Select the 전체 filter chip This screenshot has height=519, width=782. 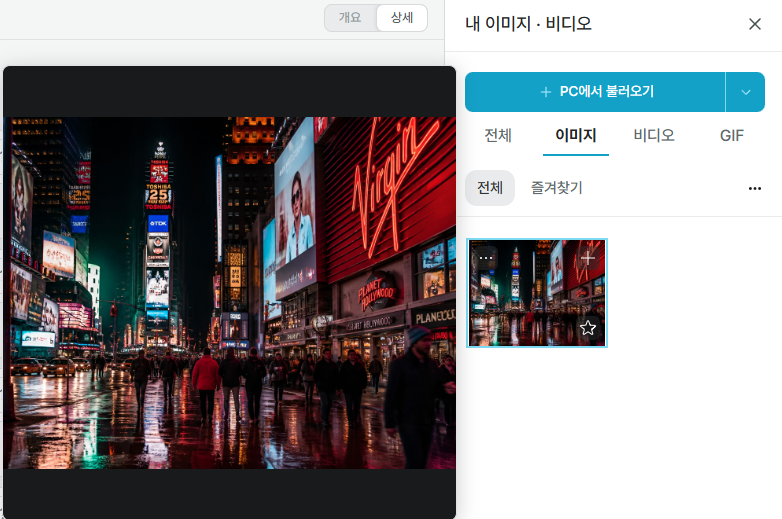(x=490, y=188)
